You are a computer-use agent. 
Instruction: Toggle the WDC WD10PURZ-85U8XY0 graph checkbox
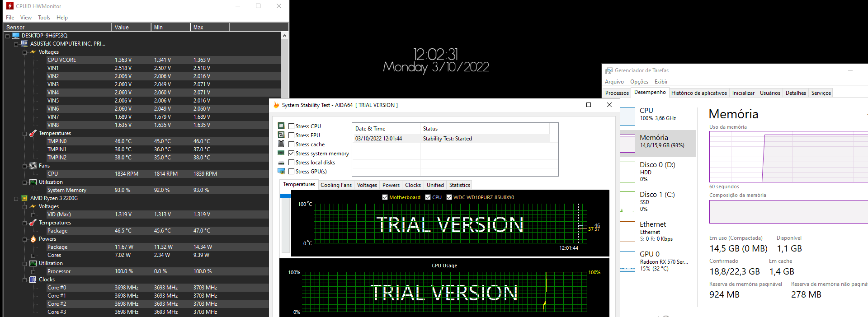(x=449, y=197)
